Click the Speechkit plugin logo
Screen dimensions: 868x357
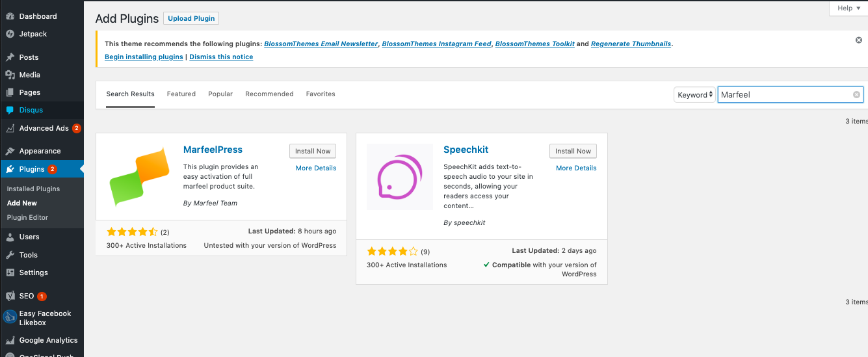pos(400,177)
